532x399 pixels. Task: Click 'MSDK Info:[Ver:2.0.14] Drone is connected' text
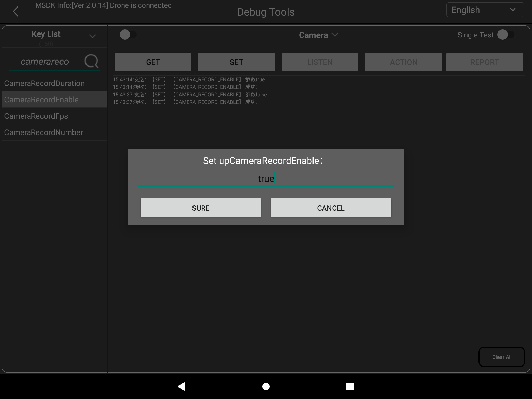click(x=103, y=5)
